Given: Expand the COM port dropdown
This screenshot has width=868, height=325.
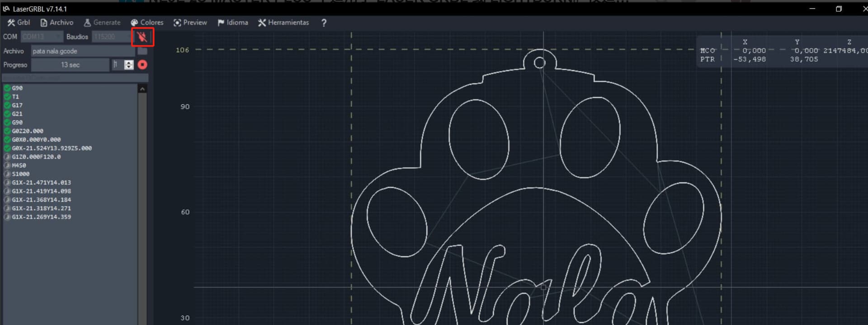Looking at the screenshot, I should (x=42, y=37).
